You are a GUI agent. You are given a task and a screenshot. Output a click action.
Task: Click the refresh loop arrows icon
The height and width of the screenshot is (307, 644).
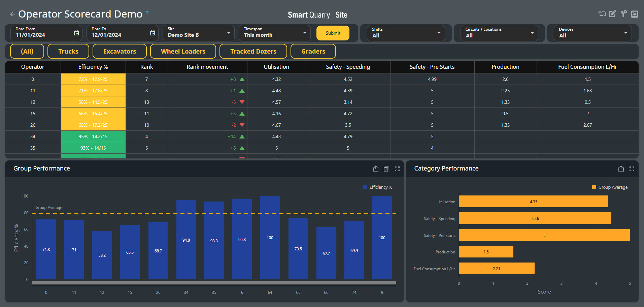(602, 14)
